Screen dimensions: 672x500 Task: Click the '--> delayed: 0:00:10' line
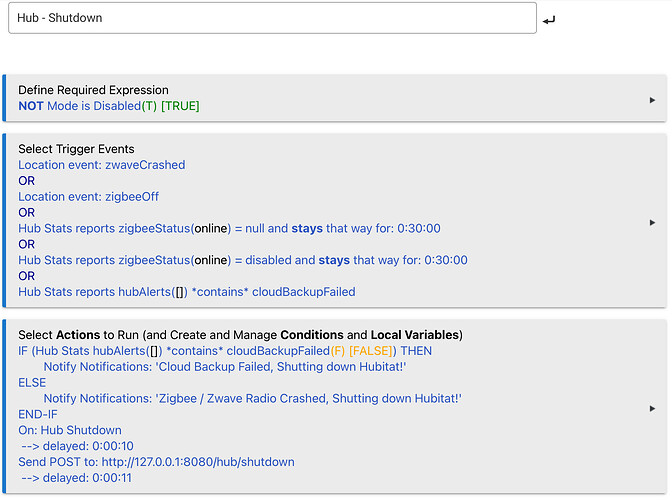[78, 446]
